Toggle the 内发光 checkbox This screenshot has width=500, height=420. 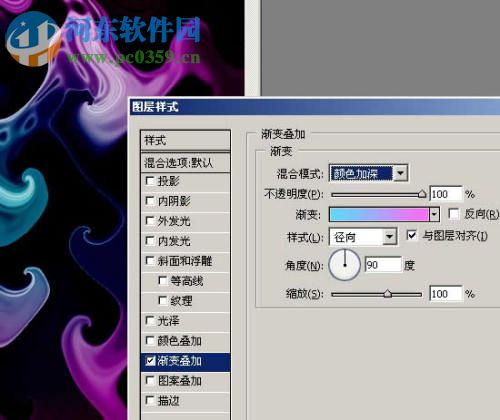click(150, 241)
